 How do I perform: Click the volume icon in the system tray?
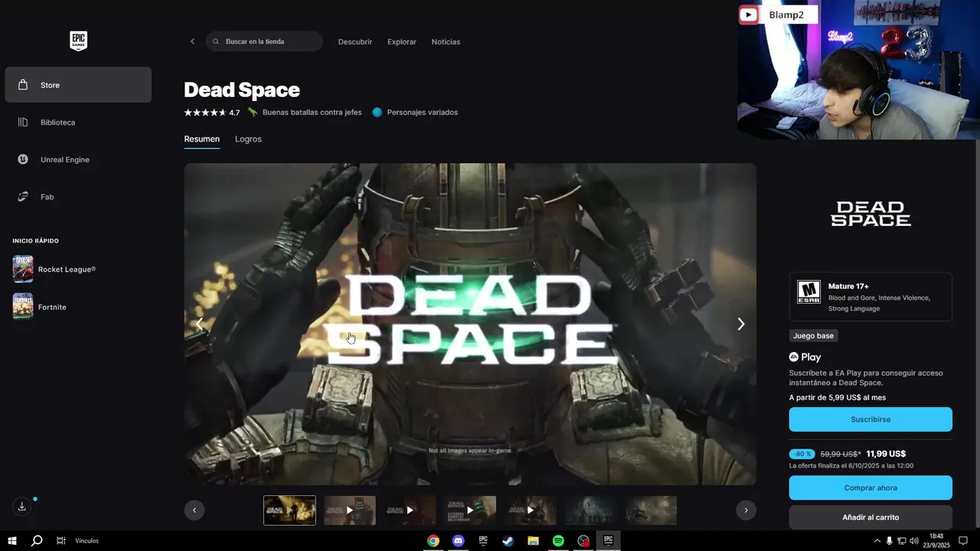[x=914, y=541]
